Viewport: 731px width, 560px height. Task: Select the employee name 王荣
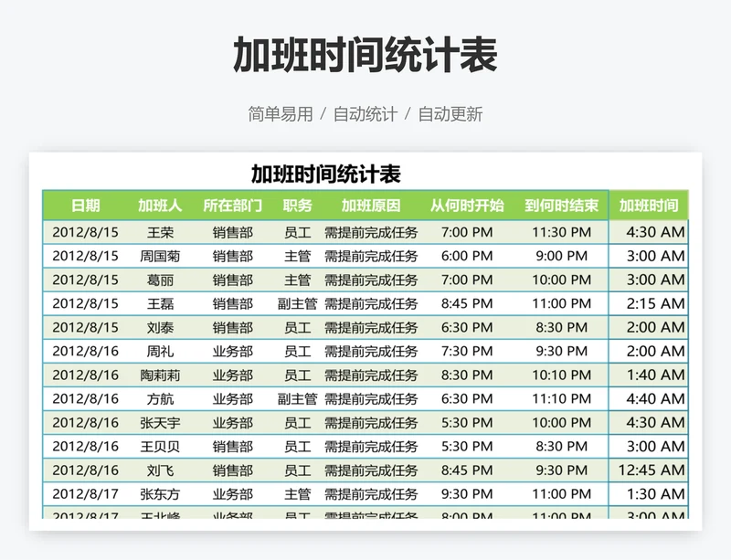[x=161, y=232]
